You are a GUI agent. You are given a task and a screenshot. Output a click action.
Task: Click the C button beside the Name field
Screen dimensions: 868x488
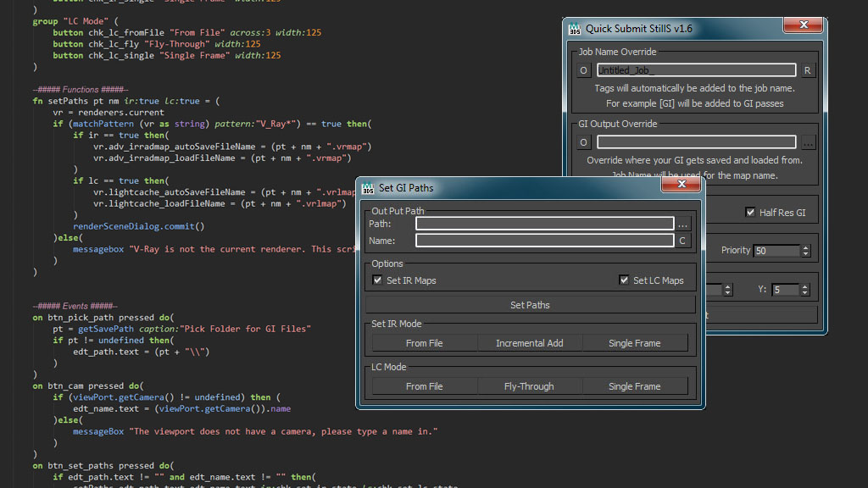tap(682, 241)
